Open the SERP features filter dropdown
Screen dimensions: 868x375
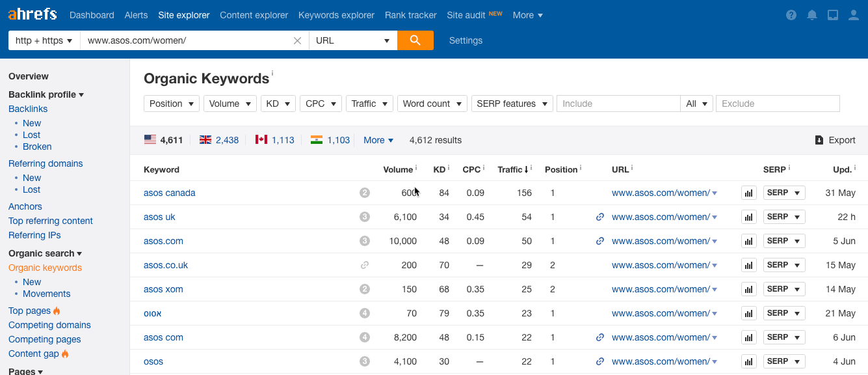pos(512,104)
